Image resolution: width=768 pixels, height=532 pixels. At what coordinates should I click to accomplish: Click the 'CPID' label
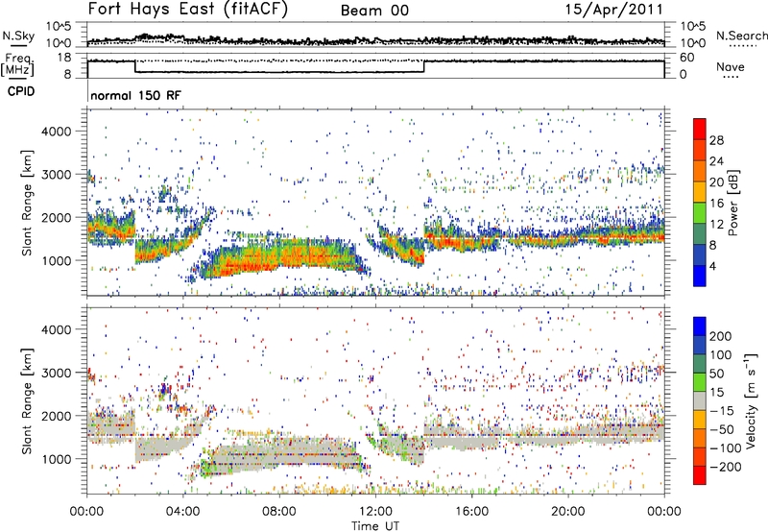coord(21,91)
